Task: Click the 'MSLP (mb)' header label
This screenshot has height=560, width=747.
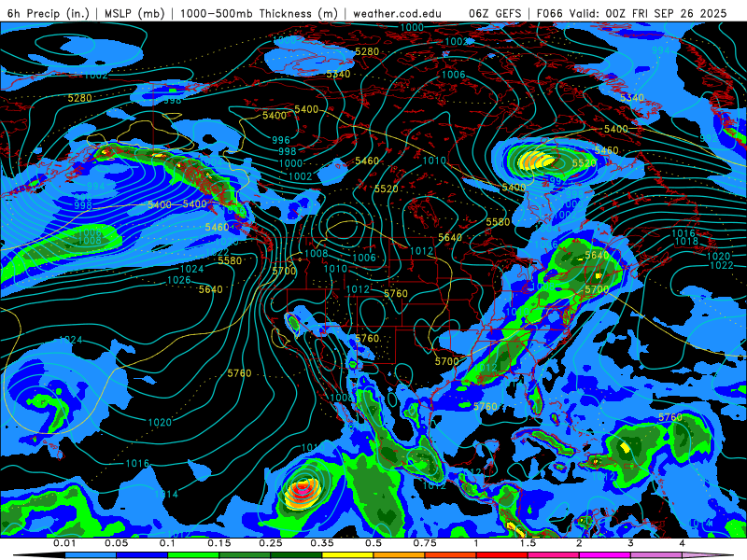Action: [x=134, y=13]
